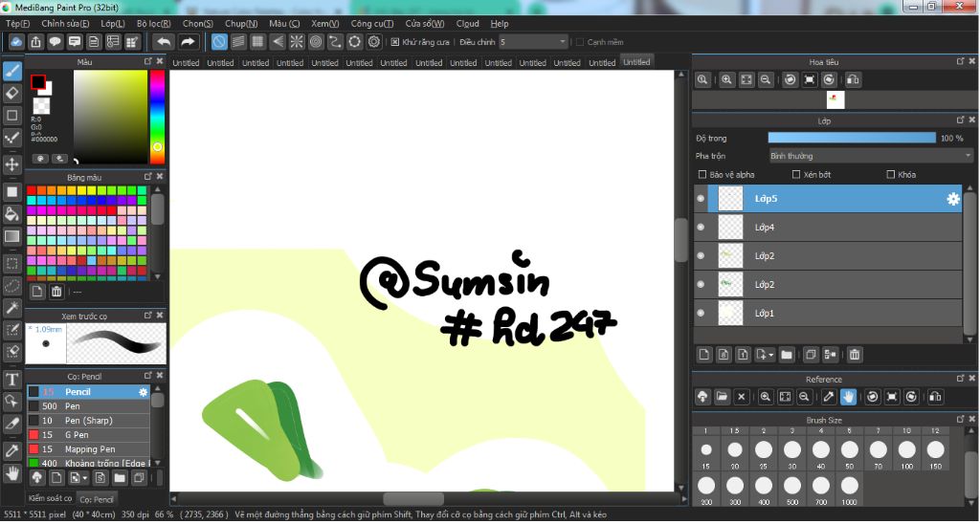This screenshot has width=980, height=524.
Task: Open snap settings gear in top toolbar
Action: coord(374,42)
